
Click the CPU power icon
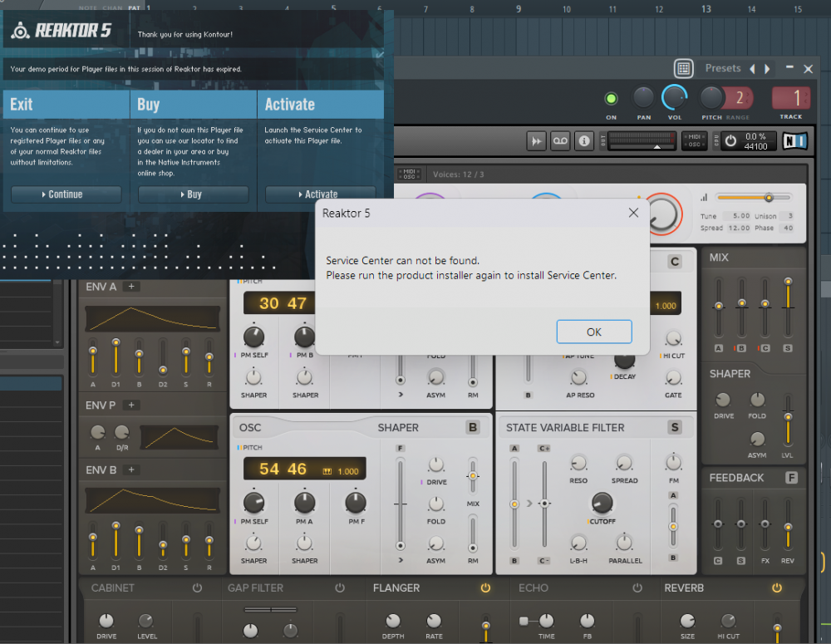(x=730, y=141)
